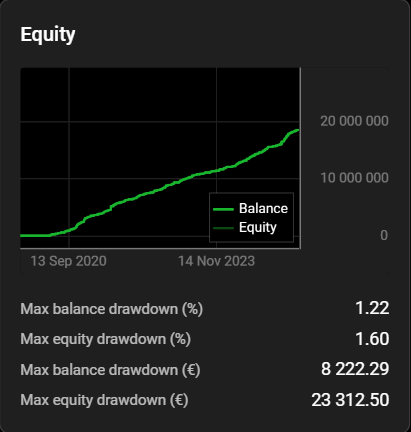Select the 13 Sep 2020 date label
The height and width of the screenshot is (432, 411).
click(69, 261)
